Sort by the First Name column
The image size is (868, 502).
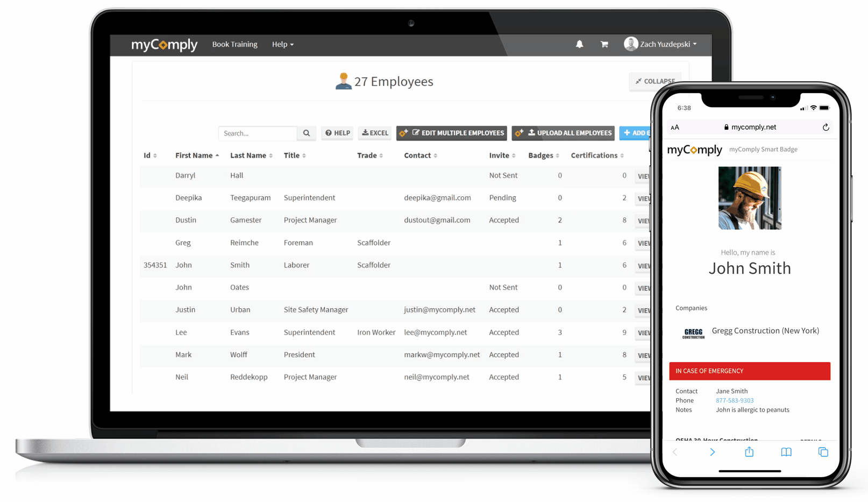click(197, 155)
